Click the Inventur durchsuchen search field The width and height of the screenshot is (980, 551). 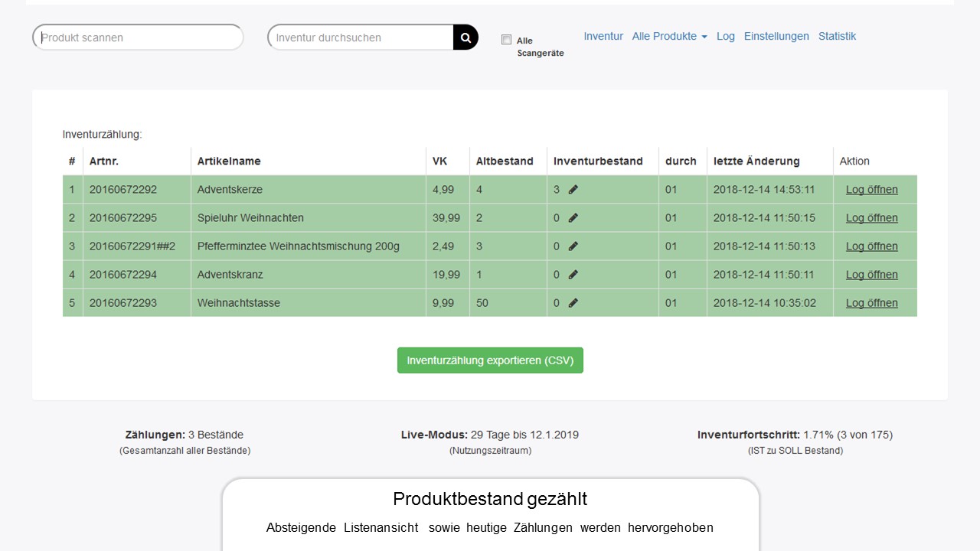tap(361, 37)
